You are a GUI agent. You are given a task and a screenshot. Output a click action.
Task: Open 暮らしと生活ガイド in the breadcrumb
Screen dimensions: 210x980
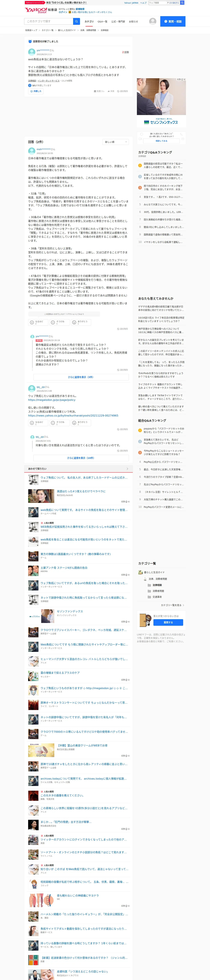coord(67,30)
